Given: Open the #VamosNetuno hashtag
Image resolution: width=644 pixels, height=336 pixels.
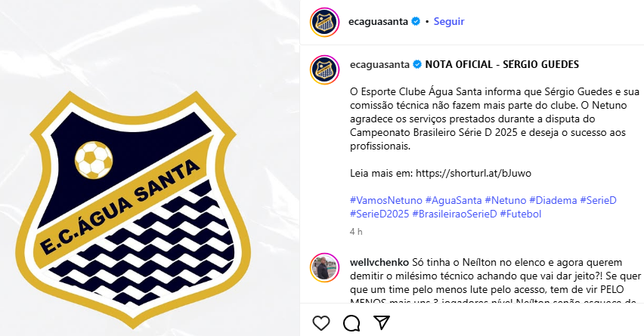Looking at the screenshot, I should [386, 200].
